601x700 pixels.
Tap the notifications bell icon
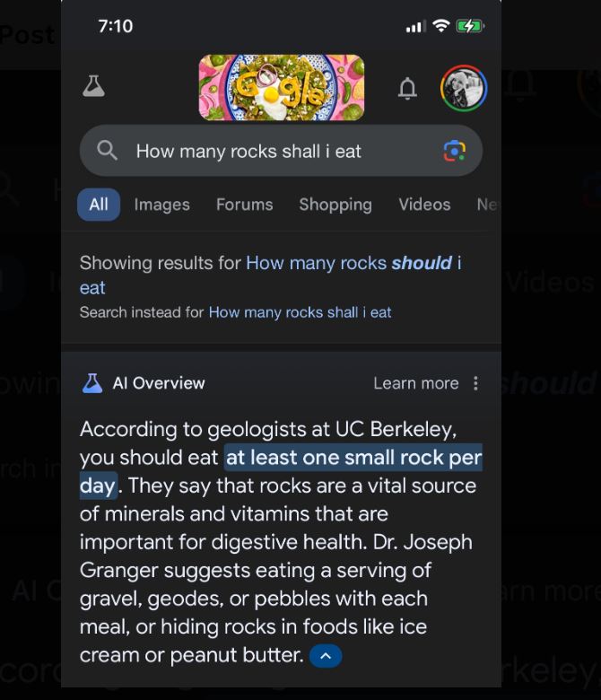407,88
